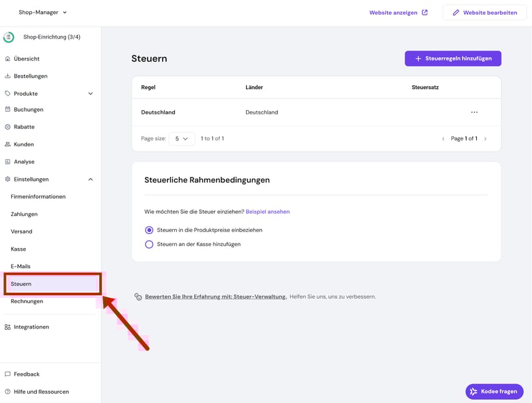This screenshot has width=532, height=403.
Task: Open the Deutschland row three-dot menu
Action: click(474, 112)
